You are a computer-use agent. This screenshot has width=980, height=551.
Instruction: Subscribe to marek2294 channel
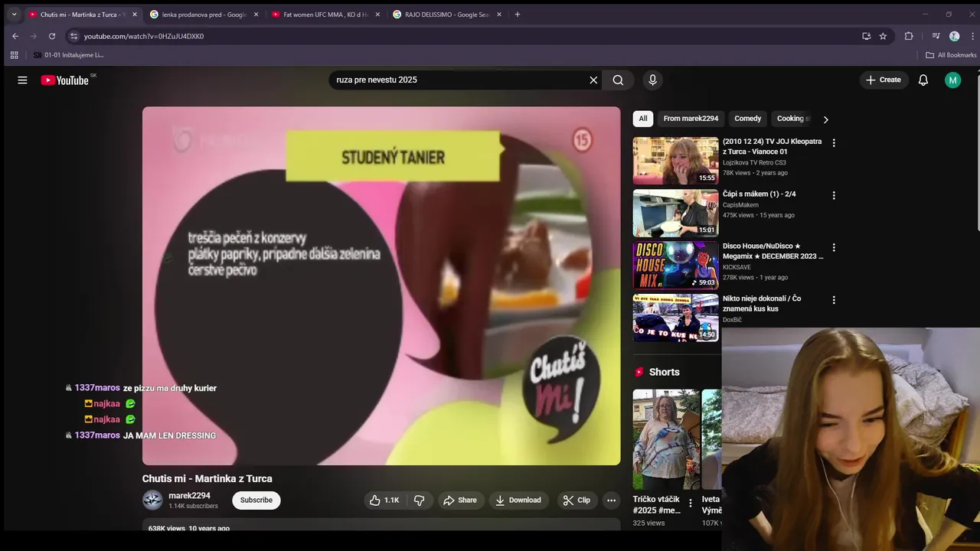pyautogui.click(x=256, y=500)
